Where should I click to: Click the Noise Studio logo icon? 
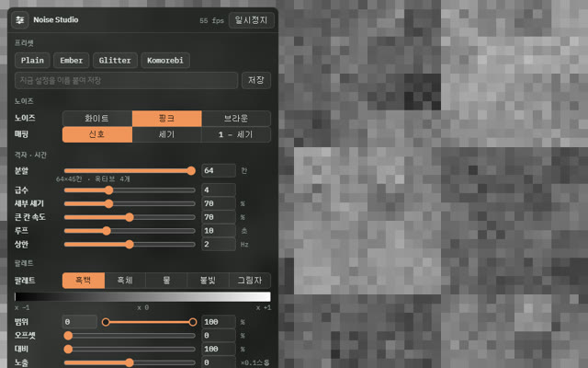click(x=20, y=20)
